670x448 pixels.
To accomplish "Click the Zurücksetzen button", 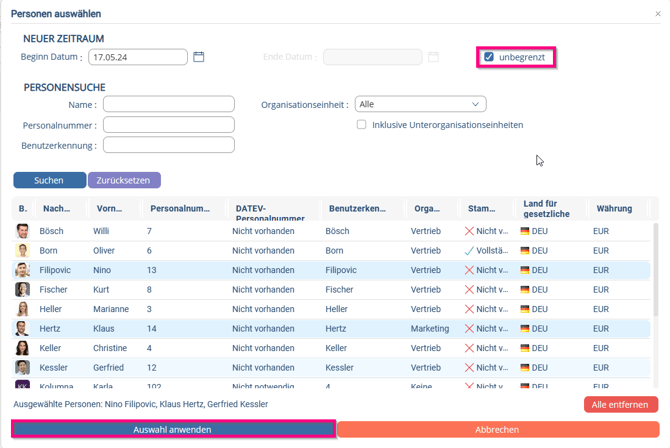I will tap(124, 180).
